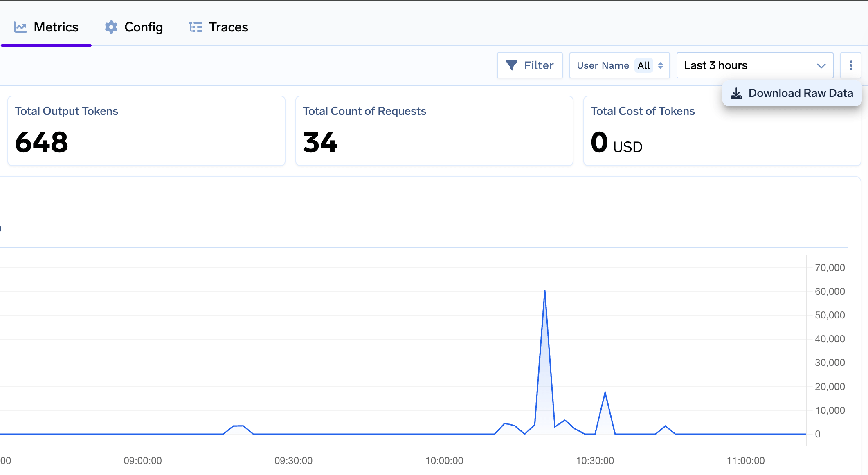Click the Metrics chart icon

[x=20, y=27]
